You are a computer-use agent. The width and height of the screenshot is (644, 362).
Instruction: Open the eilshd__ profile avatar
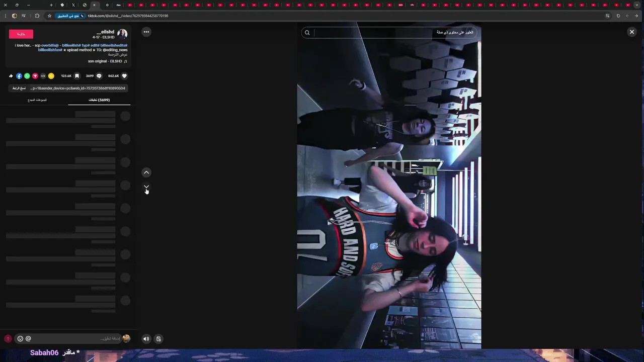point(122,34)
